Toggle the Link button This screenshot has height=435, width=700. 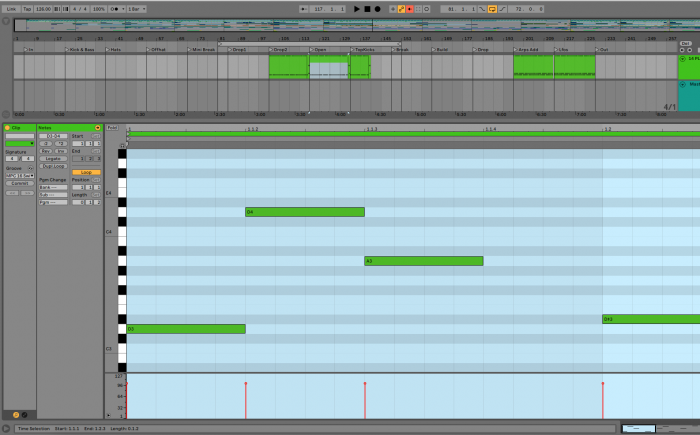10,9
